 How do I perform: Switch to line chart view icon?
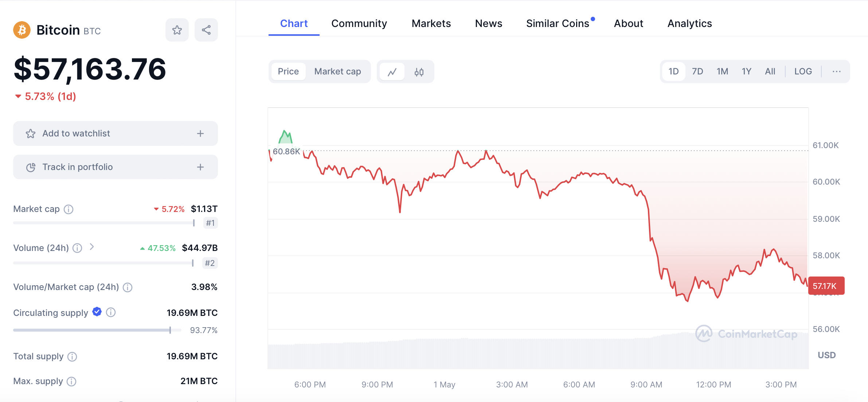[392, 72]
